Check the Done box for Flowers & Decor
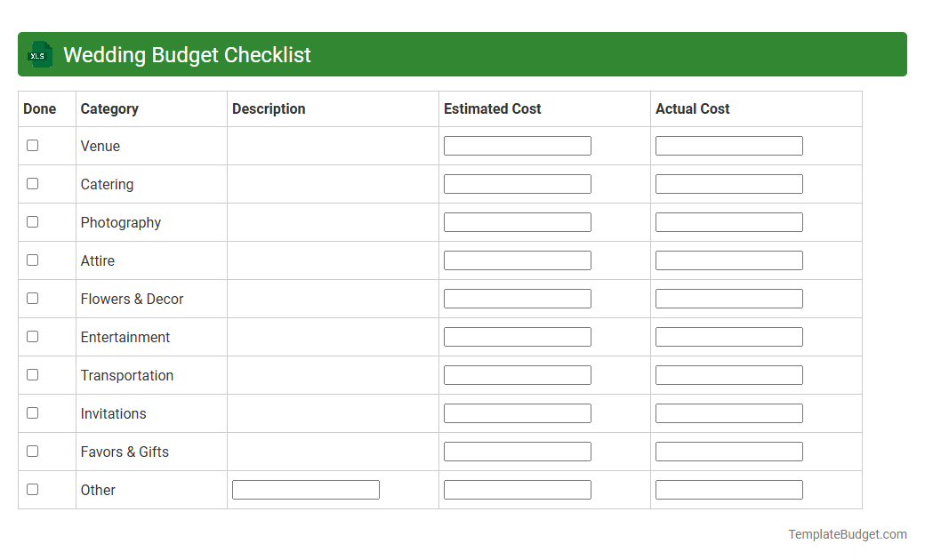Image resolution: width=925 pixels, height=560 pixels. 32,298
